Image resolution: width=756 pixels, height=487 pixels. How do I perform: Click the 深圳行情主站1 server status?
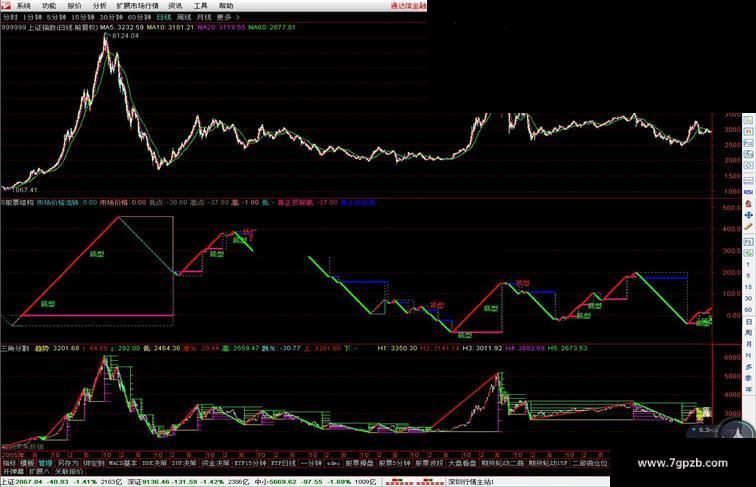(x=471, y=482)
